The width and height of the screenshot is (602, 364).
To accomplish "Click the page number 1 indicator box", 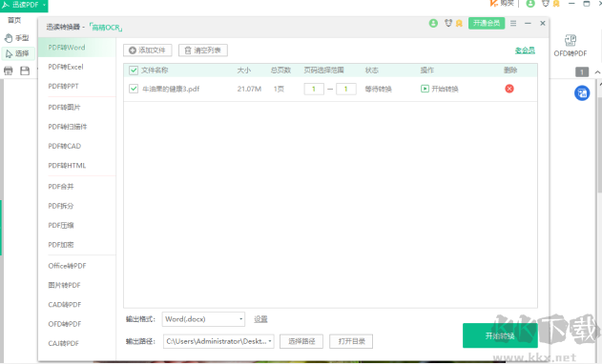I will pyautogui.click(x=582, y=72).
